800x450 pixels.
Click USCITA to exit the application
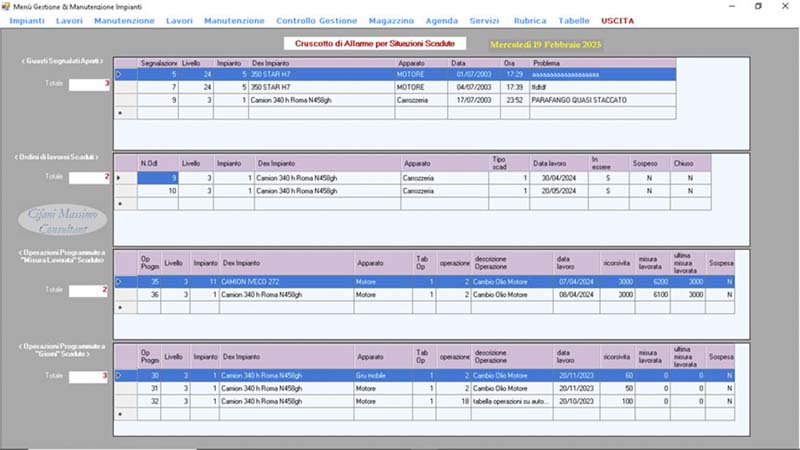coord(617,20)
